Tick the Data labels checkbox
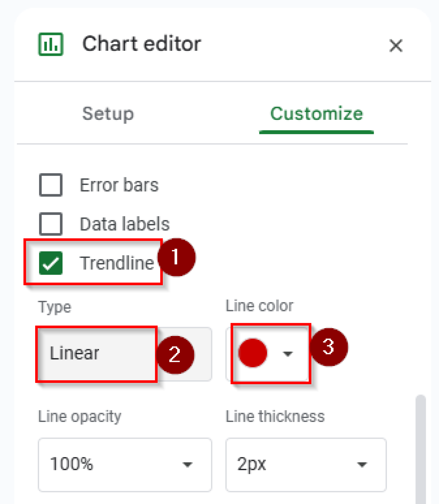 (51, 224)
